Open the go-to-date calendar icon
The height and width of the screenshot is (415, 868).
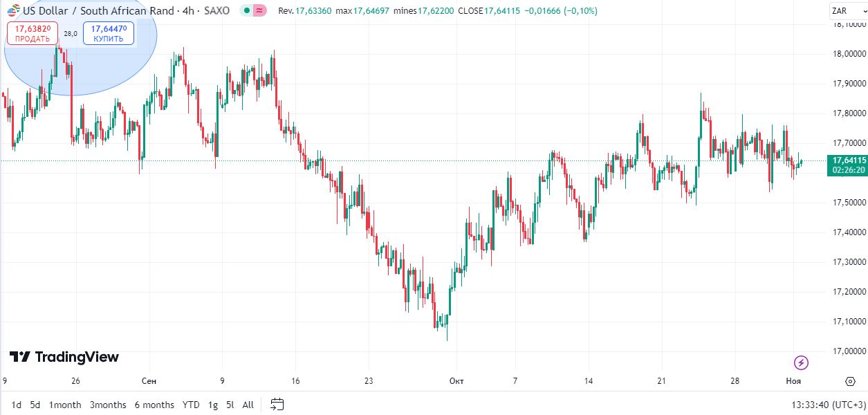(x=277, y=405)
